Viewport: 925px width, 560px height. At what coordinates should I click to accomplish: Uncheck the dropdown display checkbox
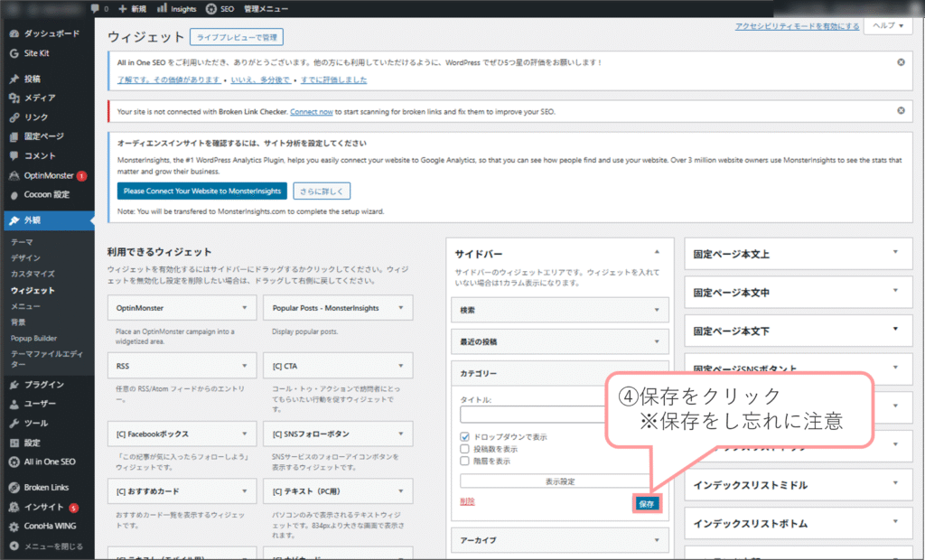tap(464, 437)
